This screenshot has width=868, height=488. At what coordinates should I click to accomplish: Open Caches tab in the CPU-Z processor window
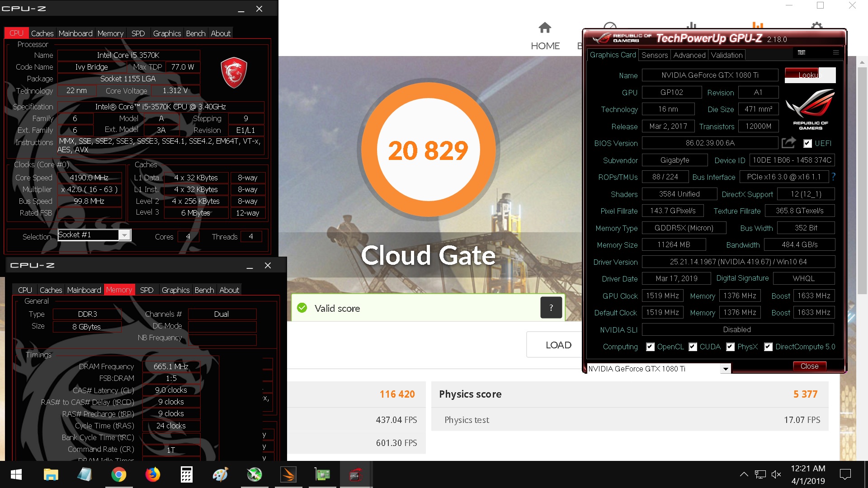click(x=42, y=33)
